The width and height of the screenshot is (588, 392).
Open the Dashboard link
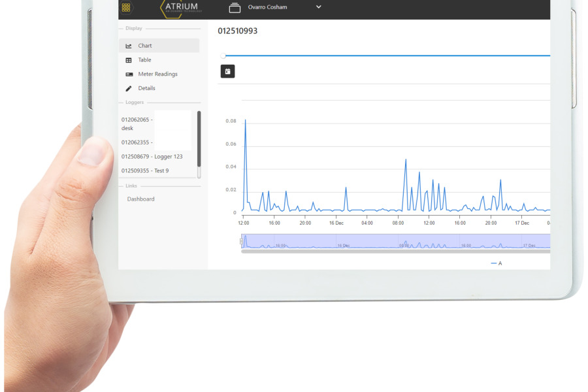pyautogui.click(x=141, y=199)
